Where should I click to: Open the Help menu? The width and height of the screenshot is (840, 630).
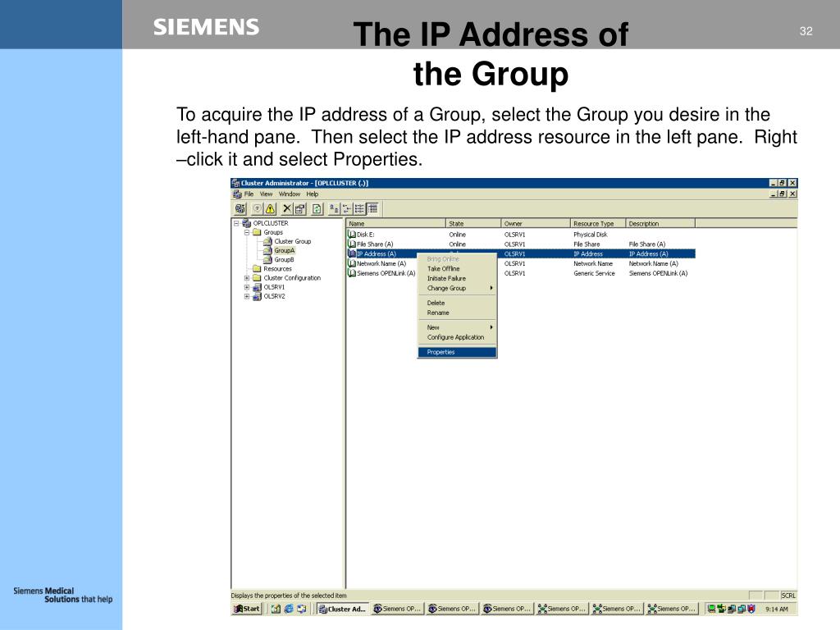(313, 194)
